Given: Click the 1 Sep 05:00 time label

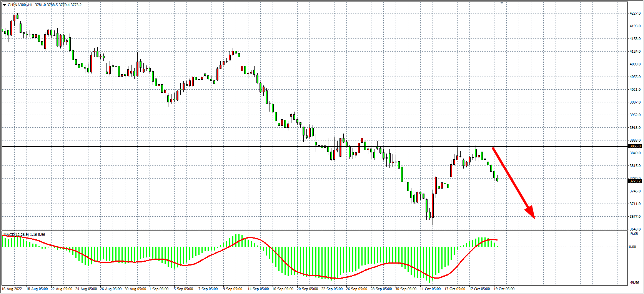Looking at the screenshot, I should [159, 289].
